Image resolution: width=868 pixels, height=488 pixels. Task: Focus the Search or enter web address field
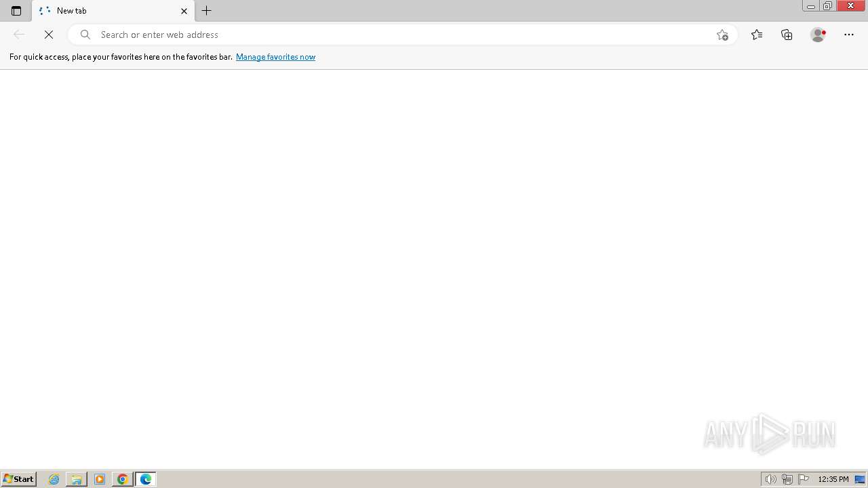coord(403,35)
